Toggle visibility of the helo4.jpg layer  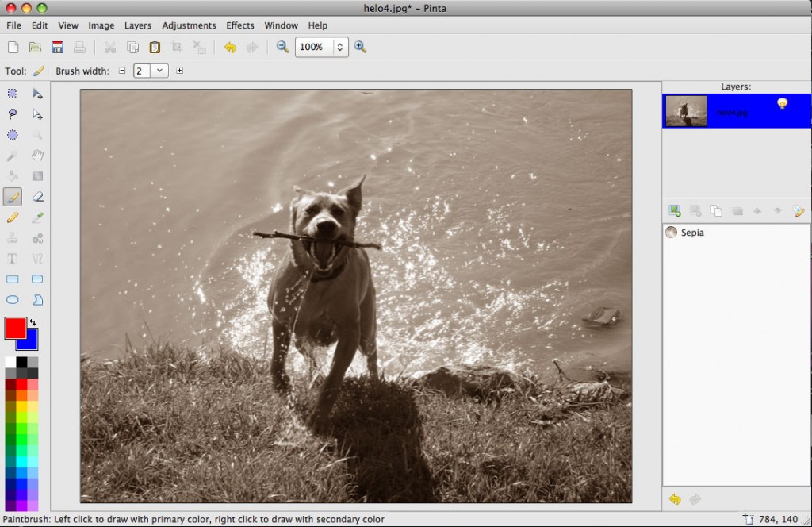click(781, 103)
